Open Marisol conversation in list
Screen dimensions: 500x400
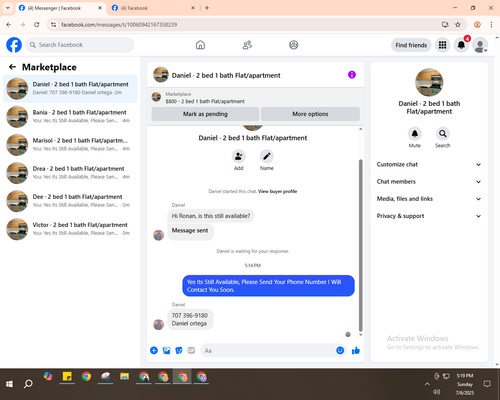coord(70,144)
